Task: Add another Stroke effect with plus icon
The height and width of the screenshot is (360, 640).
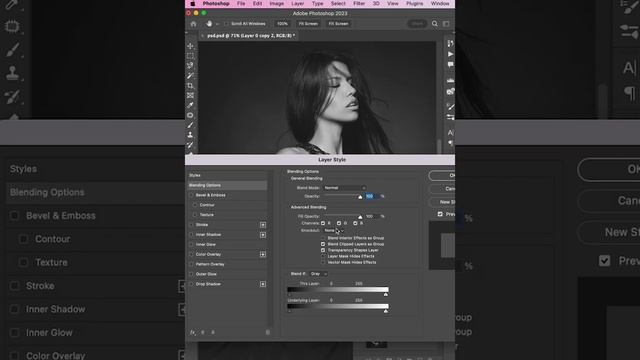Action: point(263,225)
